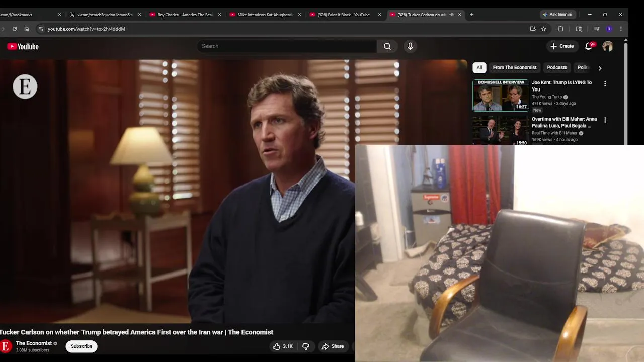Reload the page
Viewport: 644px width, 362px height.
[15, 29]
